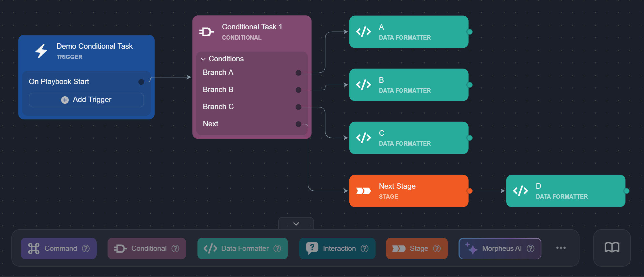
Task: Click the Add Trigger button
Action: 86,100
